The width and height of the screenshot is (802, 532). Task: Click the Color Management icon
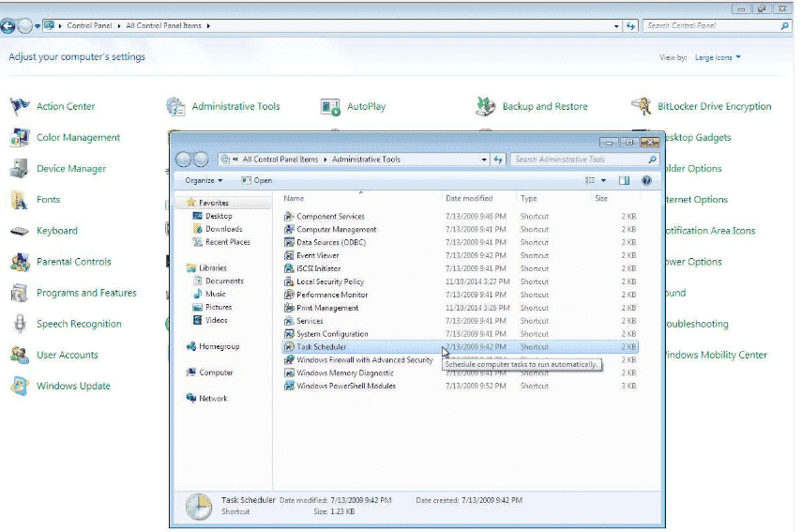coord(20,138)
